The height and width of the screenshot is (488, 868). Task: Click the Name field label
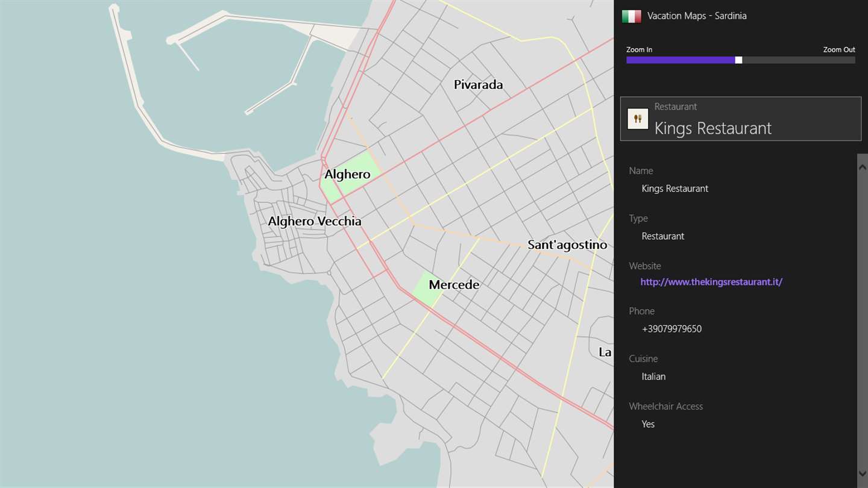tap(641, 171)
